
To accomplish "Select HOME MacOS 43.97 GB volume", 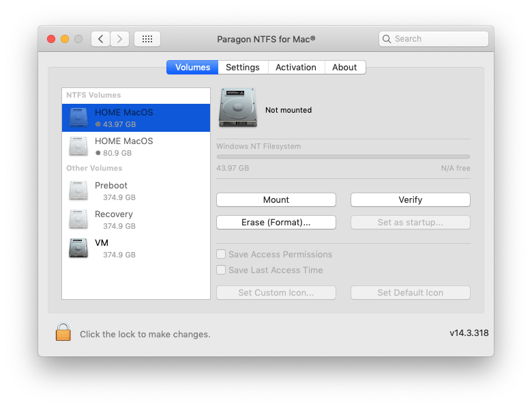I will 136,117.
